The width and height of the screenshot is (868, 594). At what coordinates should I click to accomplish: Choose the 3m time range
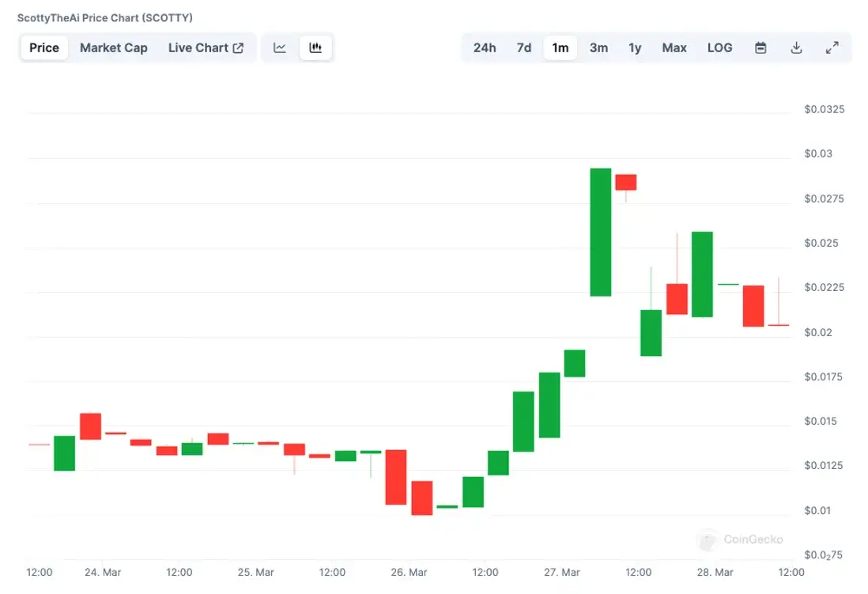[598, 47]
